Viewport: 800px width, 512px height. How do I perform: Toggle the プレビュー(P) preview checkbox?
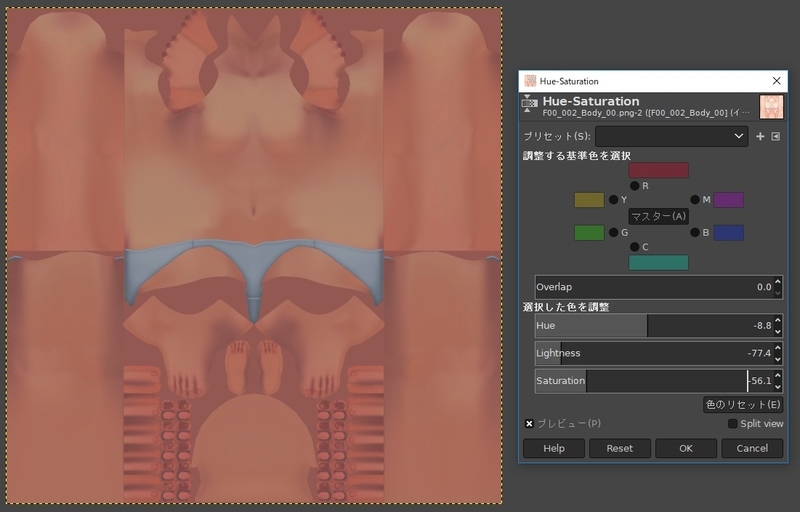(529, 424)
